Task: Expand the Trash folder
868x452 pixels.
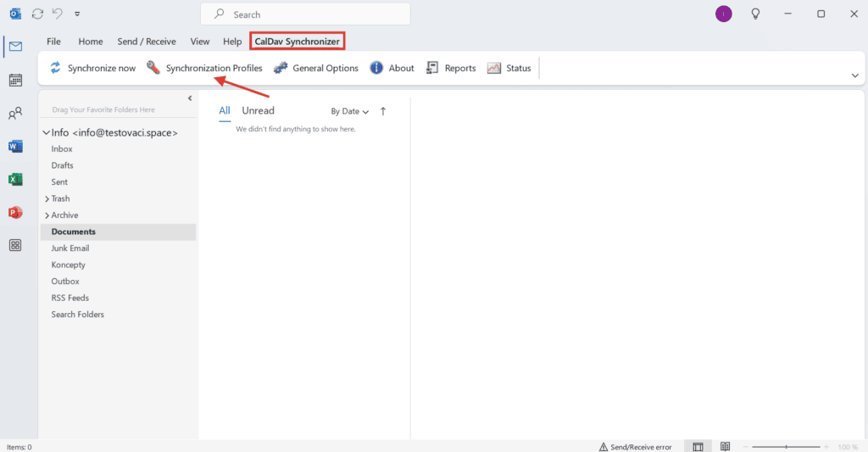Action: [x=47, y=198]
